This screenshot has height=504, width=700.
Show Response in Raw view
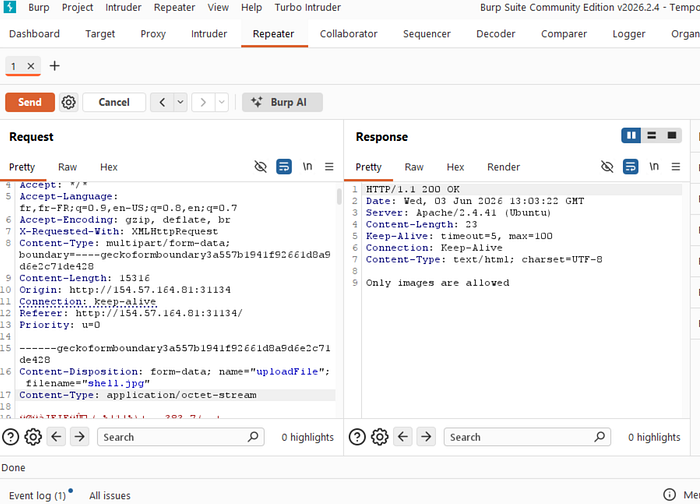(414, 167)
